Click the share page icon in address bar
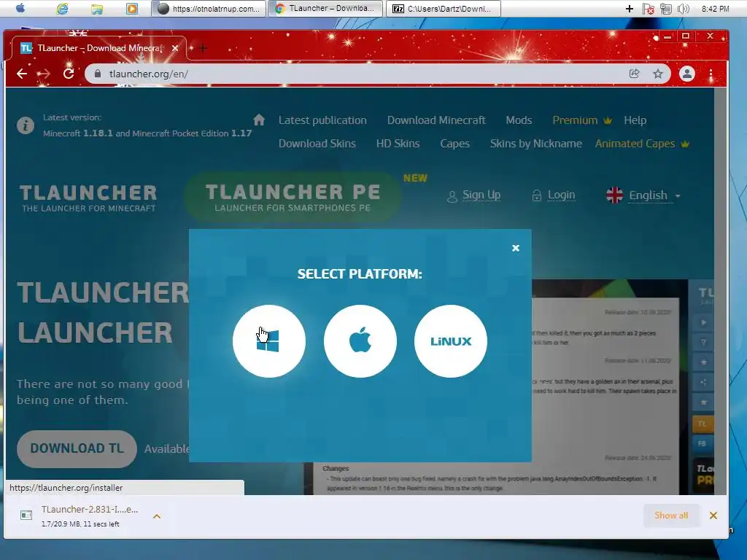The image size is (747, 560). [634, 74]
